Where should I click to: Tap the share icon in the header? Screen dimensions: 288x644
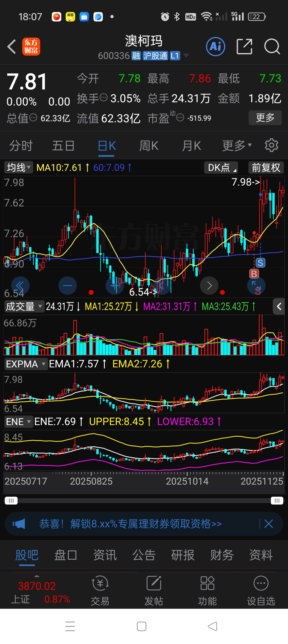click(244, 46)
